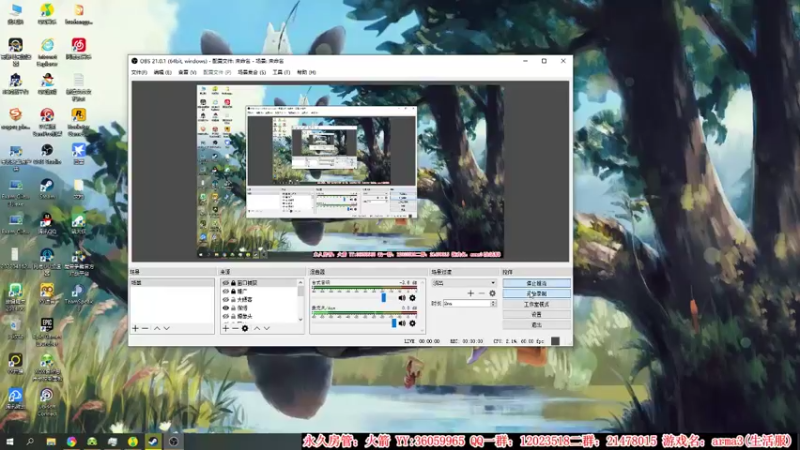The width and height of the screenshot is (800, 450).
Task: Click the stop streaming button in Controls
Action: (x=537, y=283)
